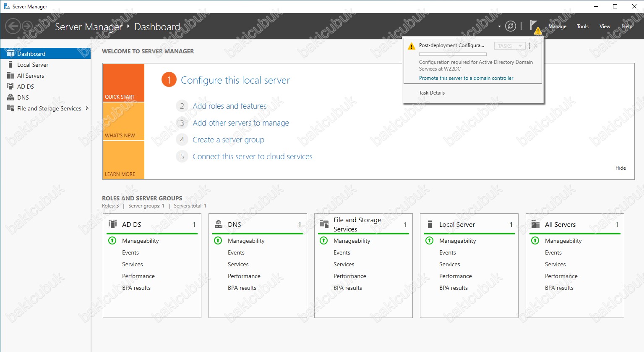The width and height of the screenshot is (644, 352).
Task: Open the Manage menu
Action: 557,26
